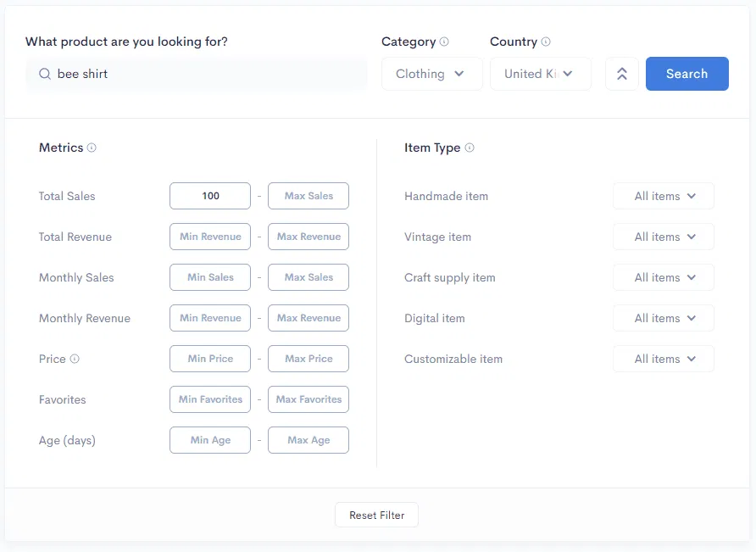Click the Country info icon
The height and width of the screenshot is (552, 756).
pos(548,42)
